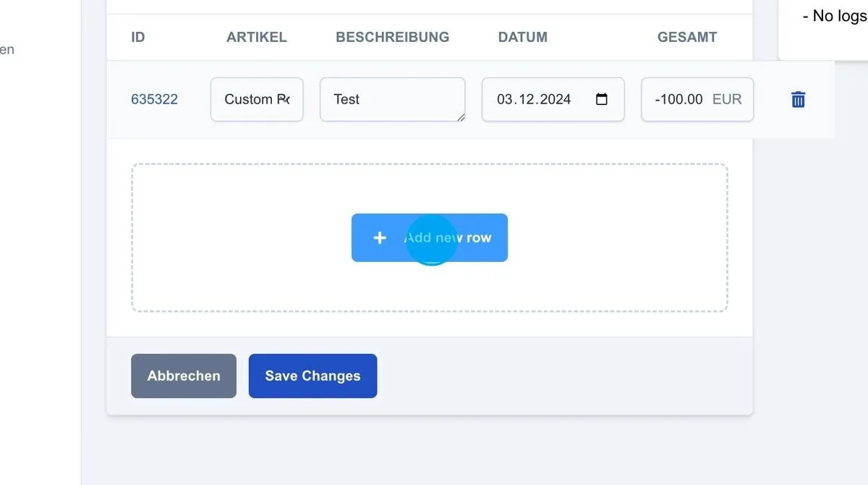The width and height of the screenshot is (868, 485).
Task: Click Save Changes button
Action: (312, 376)
